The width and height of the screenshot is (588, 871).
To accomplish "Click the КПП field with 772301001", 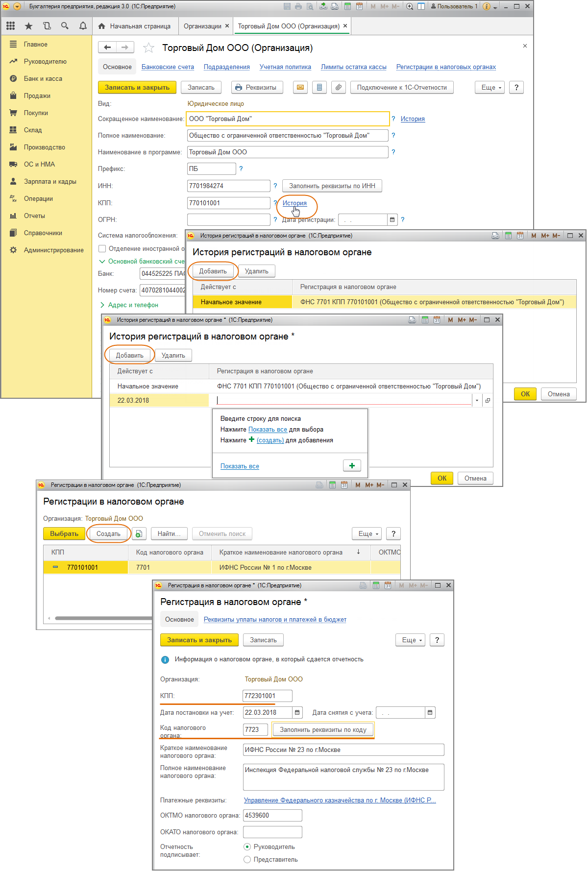I will coord(268,696).
